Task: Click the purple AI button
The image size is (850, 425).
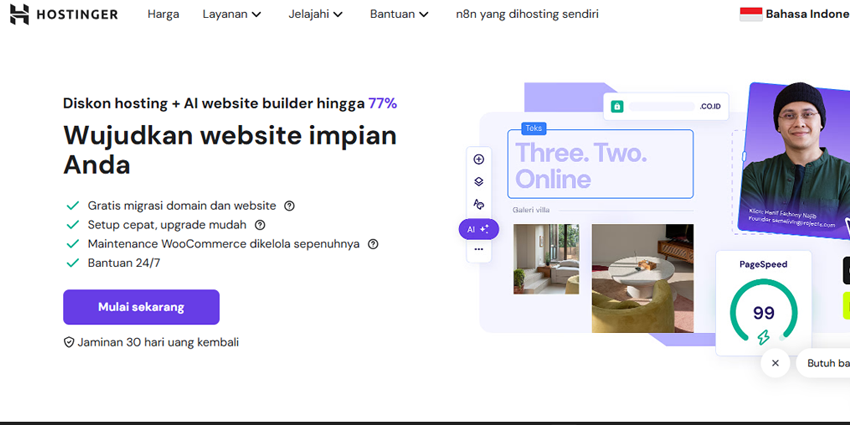Action: tap(479, 229)
